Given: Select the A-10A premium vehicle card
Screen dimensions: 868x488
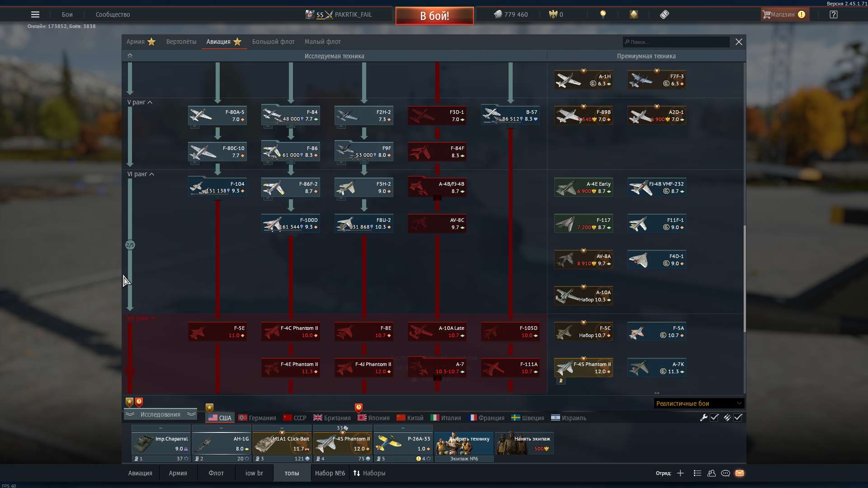Looking at the screenshot, I should coord(584,296).
